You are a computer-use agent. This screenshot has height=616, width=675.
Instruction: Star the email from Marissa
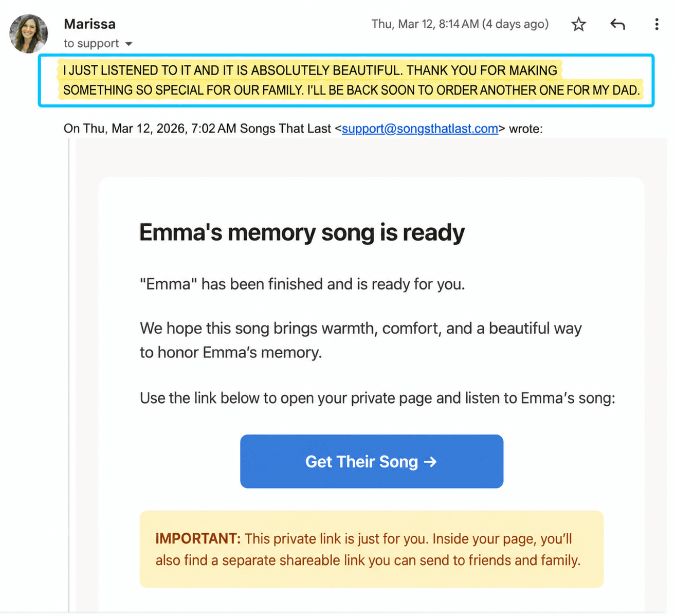click(x=578, y=24)
